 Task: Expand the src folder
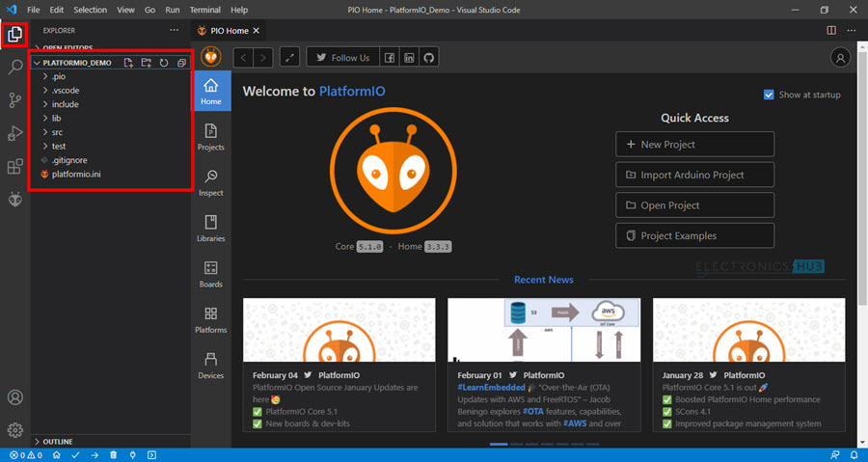(58, 132)
